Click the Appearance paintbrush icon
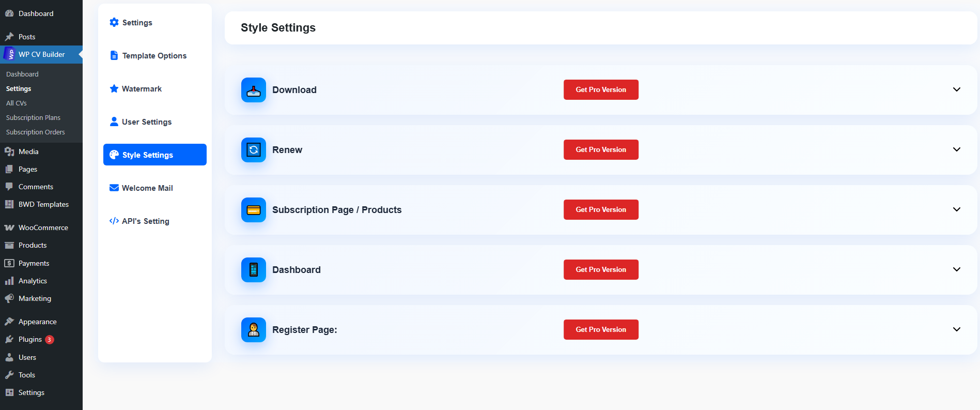 (9, 322)
